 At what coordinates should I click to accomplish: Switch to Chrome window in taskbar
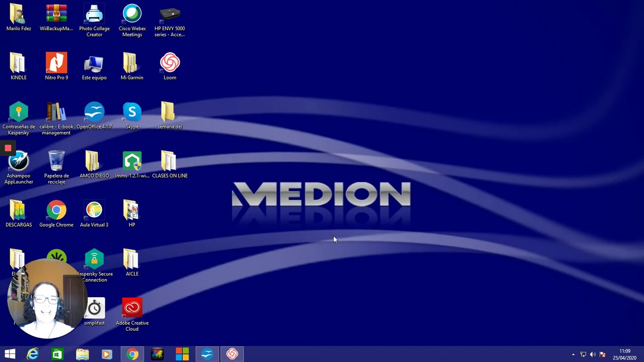[x=132, y=354]
